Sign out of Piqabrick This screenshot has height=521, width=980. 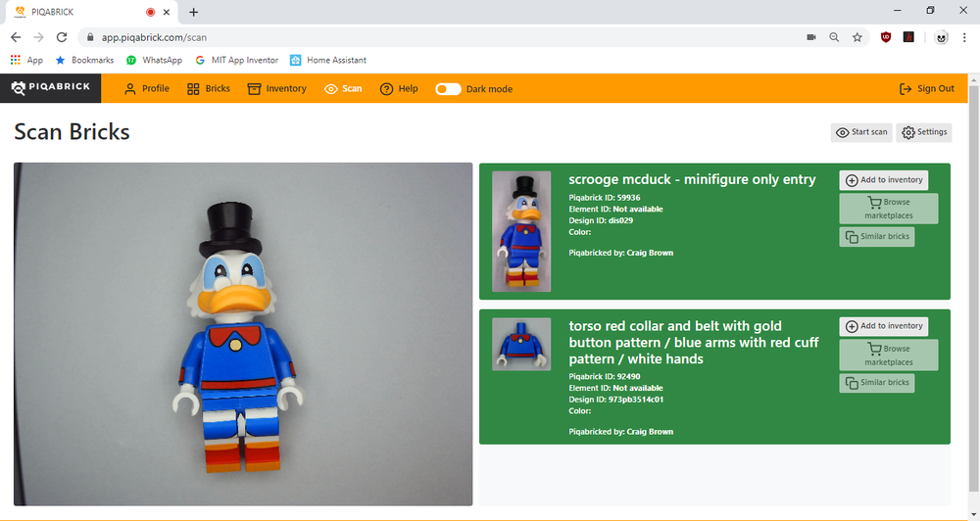926,89
